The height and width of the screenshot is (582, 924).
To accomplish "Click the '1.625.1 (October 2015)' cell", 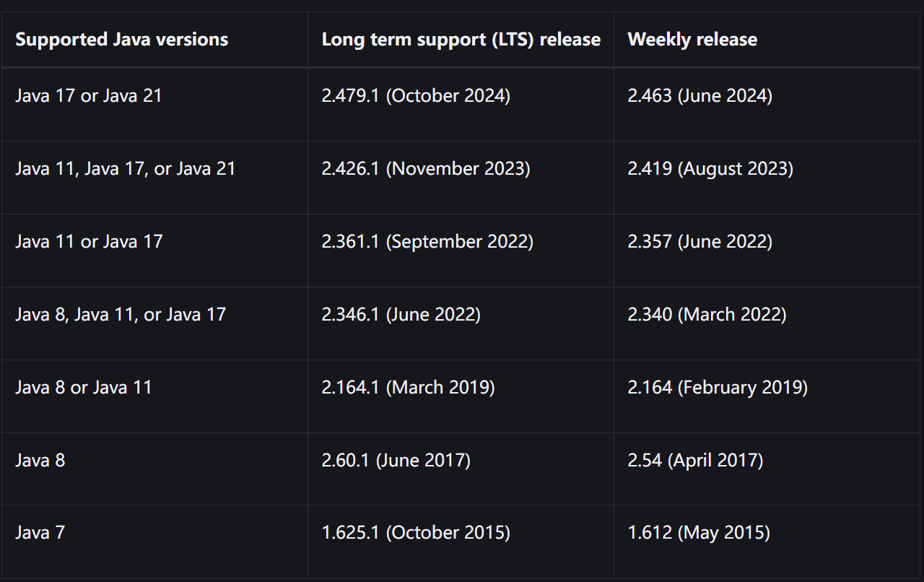I will coord(416,534).
